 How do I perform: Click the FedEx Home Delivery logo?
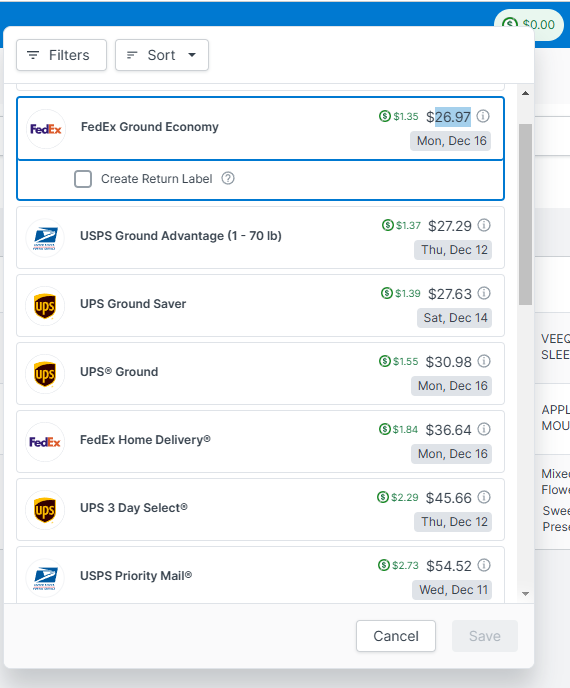pyautogui.click(x=45, y=442)
